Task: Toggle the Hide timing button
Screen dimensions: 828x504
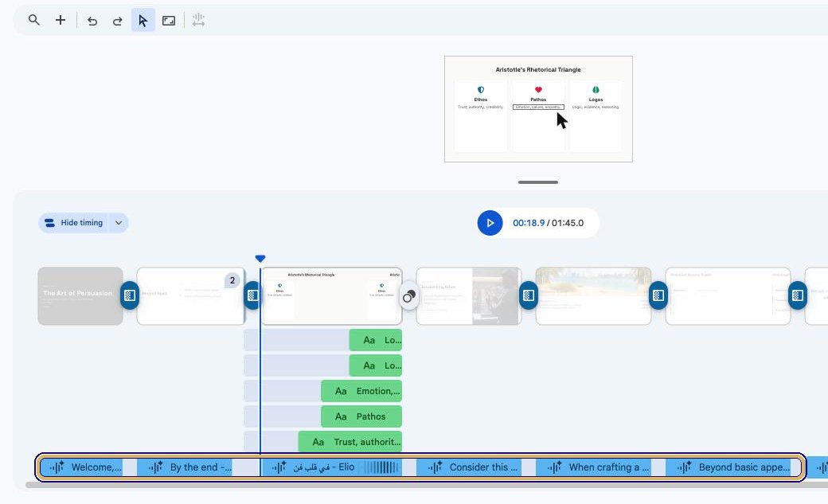Action: point(73,223)
